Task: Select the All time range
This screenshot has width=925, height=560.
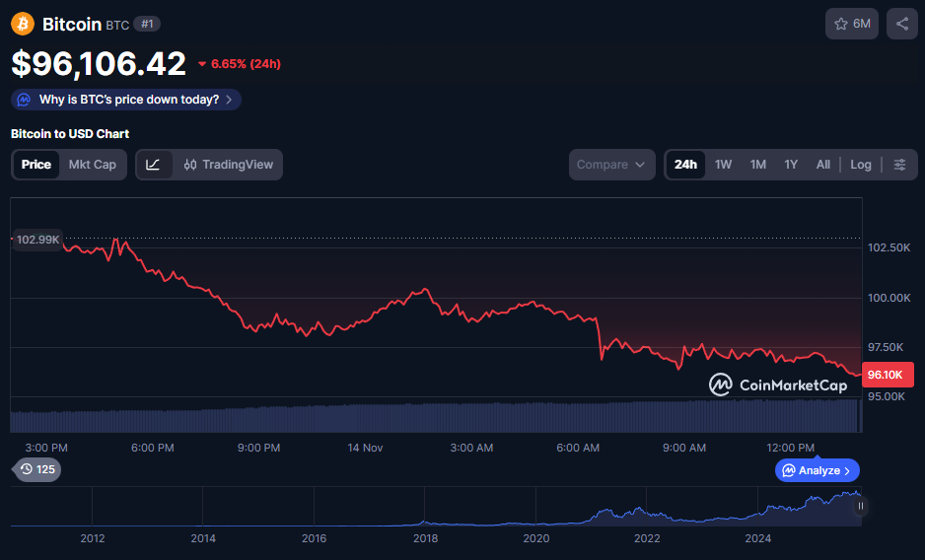Action: pyautogui.click(x=823, y=165)
